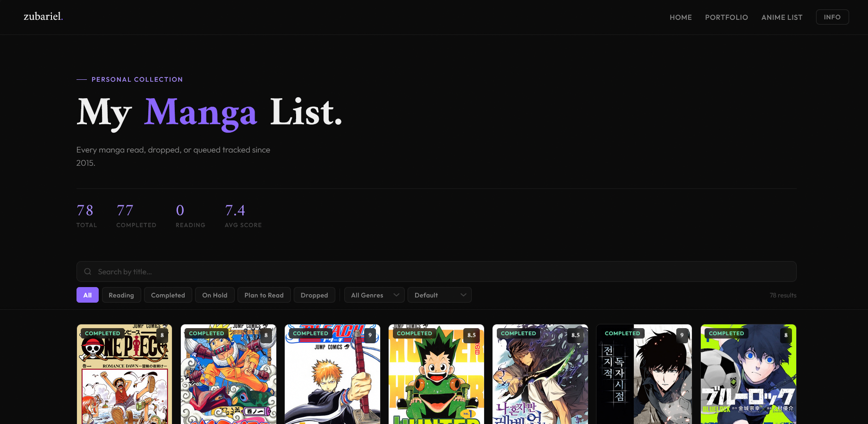
Task: Click the '78 results' count text
Action: coord(783,295)
